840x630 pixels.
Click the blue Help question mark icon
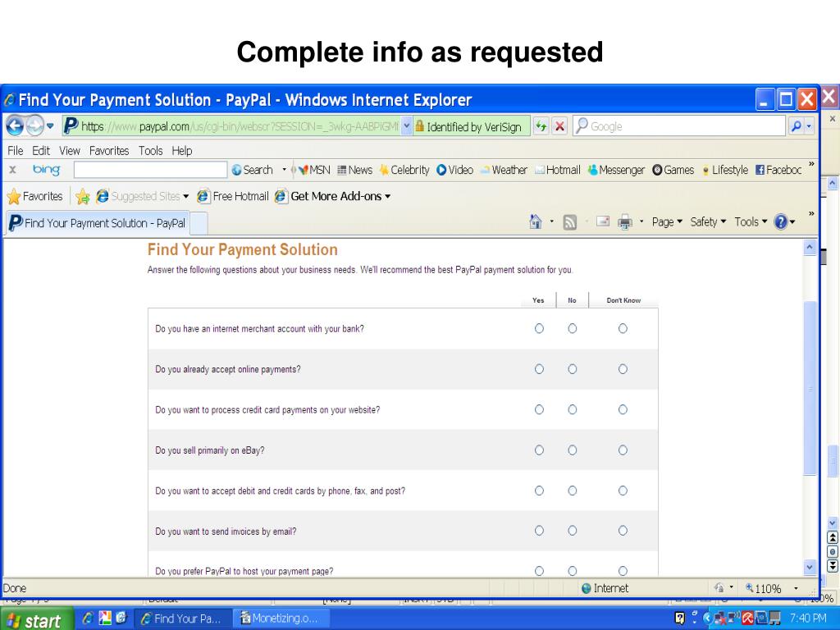781,221
